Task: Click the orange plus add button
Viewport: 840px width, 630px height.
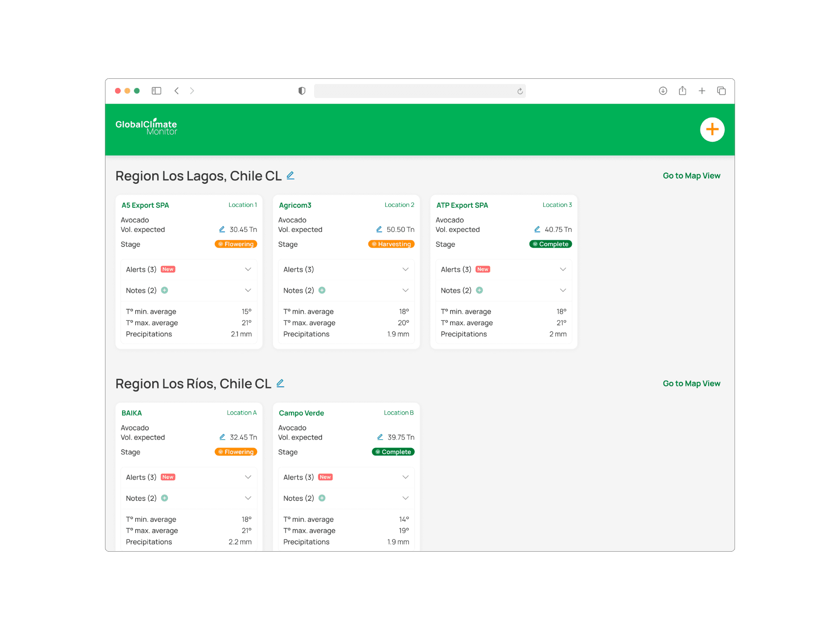Action: coord(712,129)
